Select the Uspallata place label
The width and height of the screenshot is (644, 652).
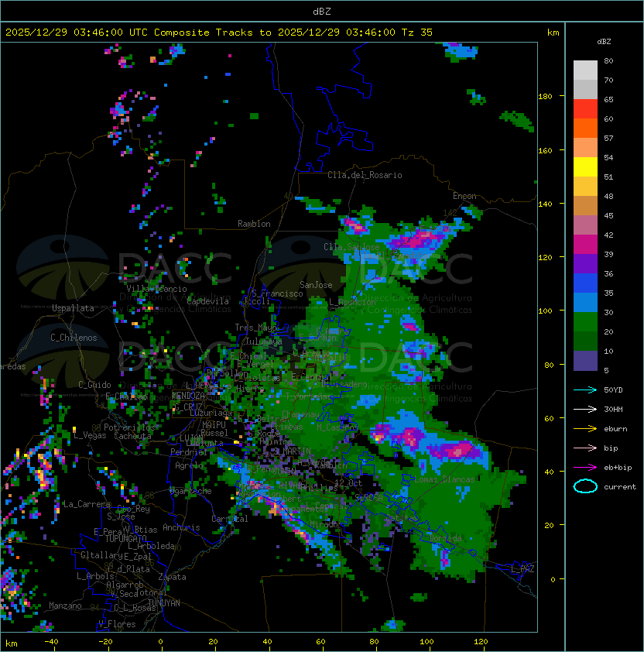pyautogui.click(x=73, y=308)
